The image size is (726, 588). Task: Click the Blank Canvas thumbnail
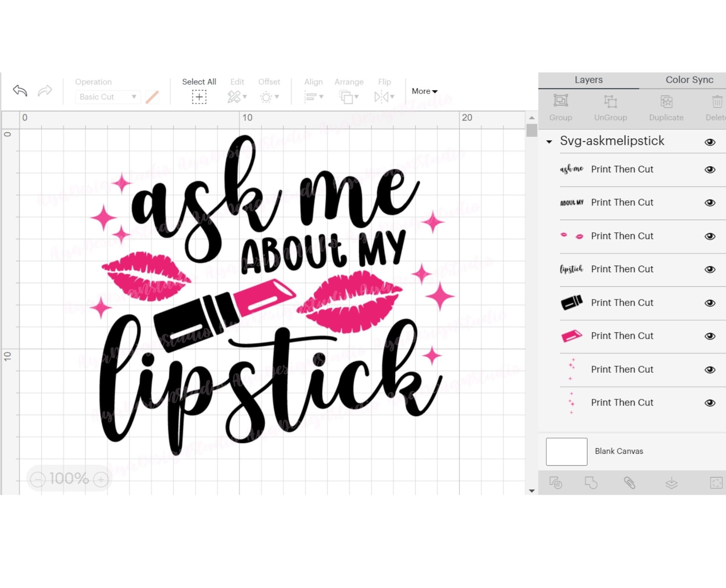point(567,451)
